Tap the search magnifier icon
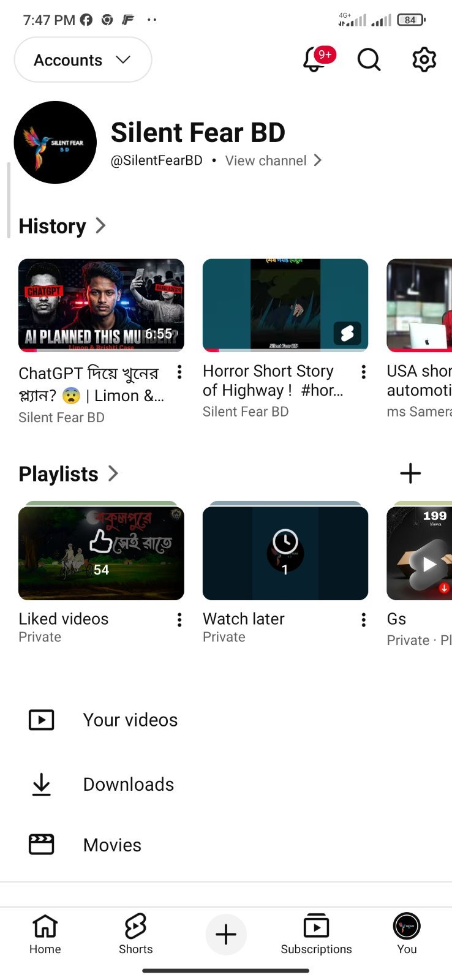 click(x=369, y=59)
